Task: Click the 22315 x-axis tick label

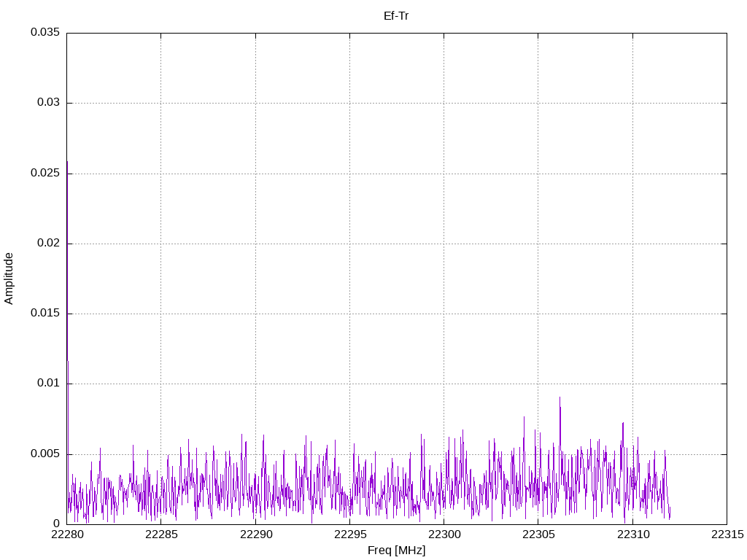Action: [727, 534]
